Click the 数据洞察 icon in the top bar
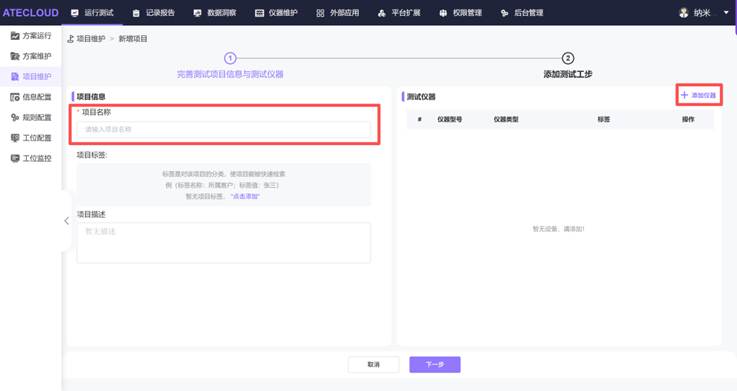This screenshot has width=737, height=391. pos(197,13)
